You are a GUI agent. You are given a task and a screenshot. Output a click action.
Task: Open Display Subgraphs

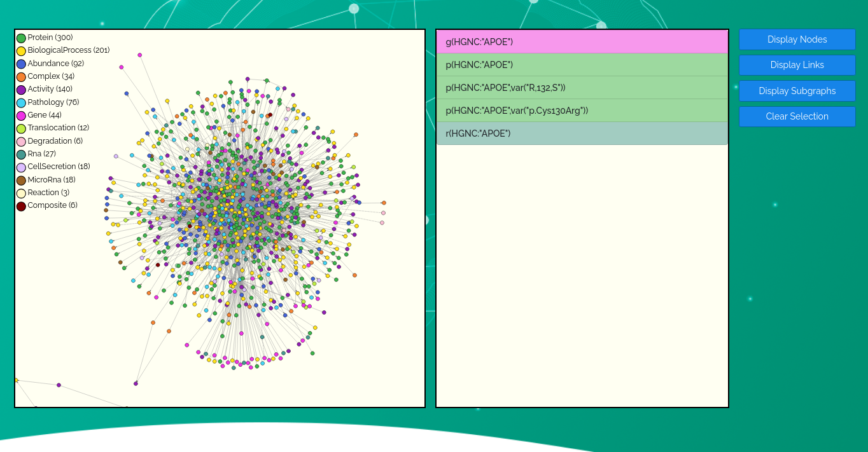[x=797, y=91]
